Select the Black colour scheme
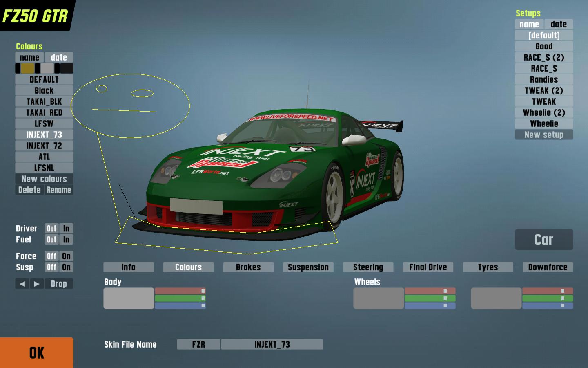 [44, 90]
